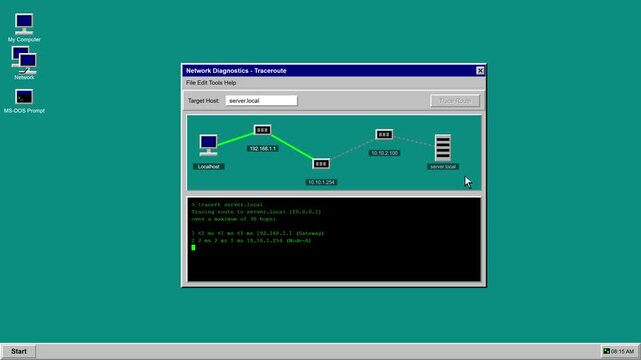Click the 10.10.1.254 node label

(x=321, y=182)
